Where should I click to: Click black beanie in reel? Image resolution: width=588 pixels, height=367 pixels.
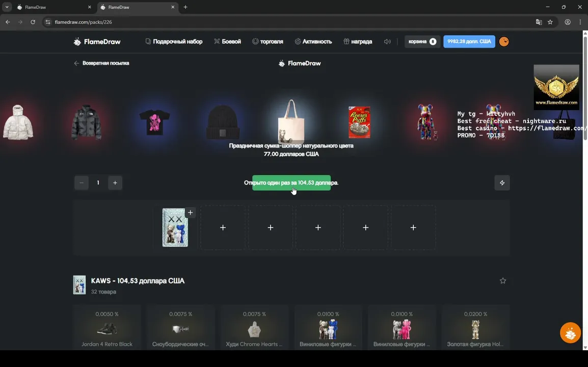(x=223, y=122)
